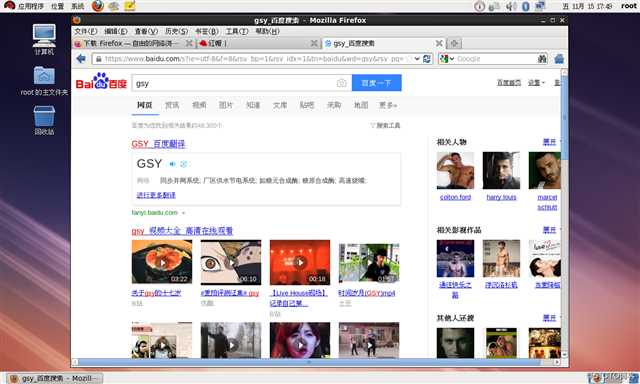
Task: Click the Firefox launcher in the top panel
Action: click(x=98, y=6)
